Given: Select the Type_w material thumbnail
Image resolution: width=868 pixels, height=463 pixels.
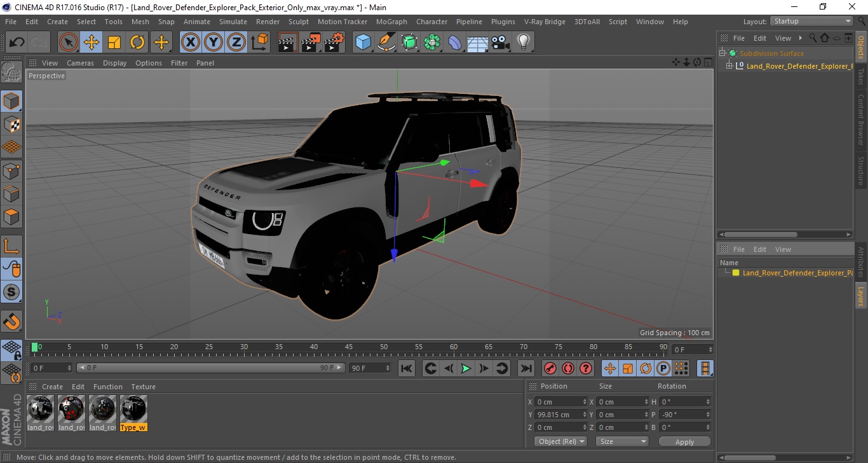Looking at the screenshot, I should pyautogui.click(x=133, y=413).
